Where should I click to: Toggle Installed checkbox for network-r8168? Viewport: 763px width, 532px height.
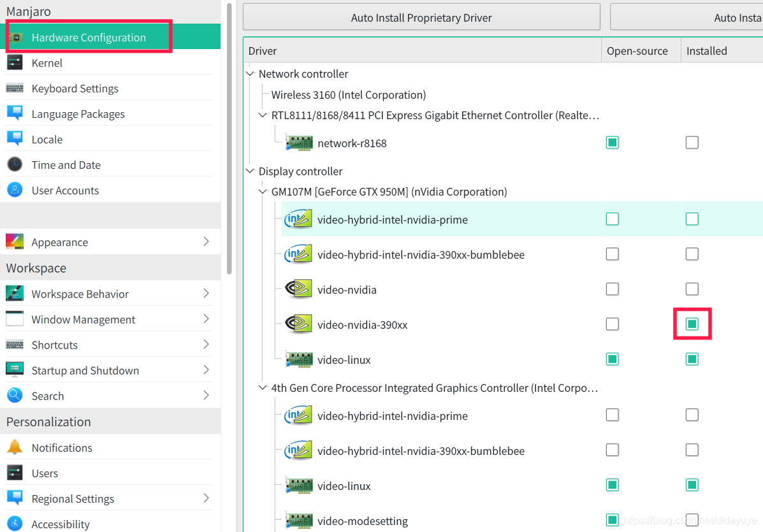(692, 143)
